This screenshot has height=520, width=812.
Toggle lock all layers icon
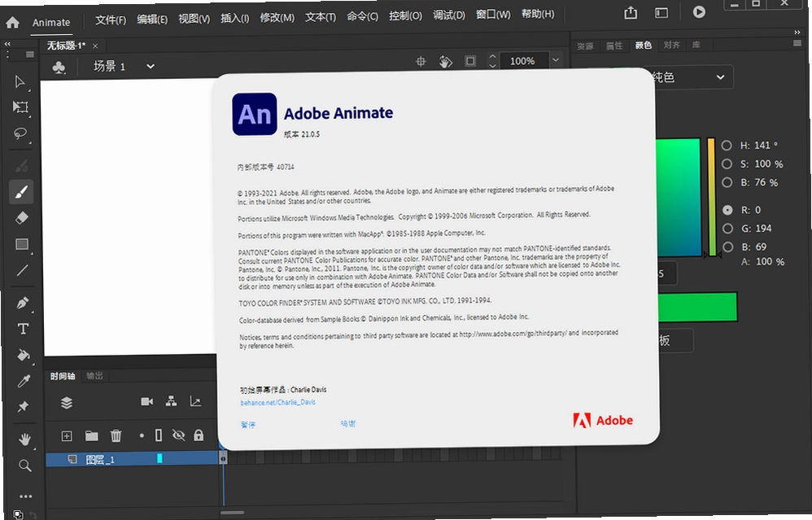pyautogui.click(x=199, y=435)
